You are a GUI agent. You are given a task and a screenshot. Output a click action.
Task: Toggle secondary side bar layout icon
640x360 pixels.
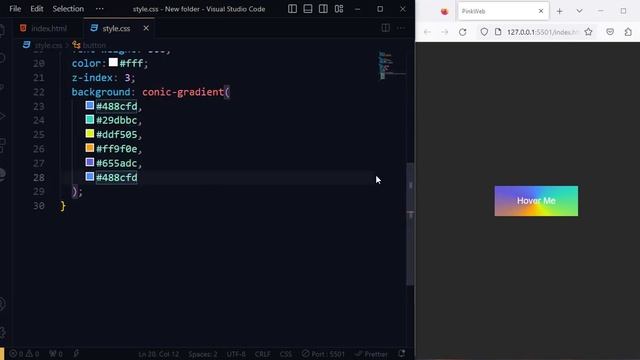point(323,9)
